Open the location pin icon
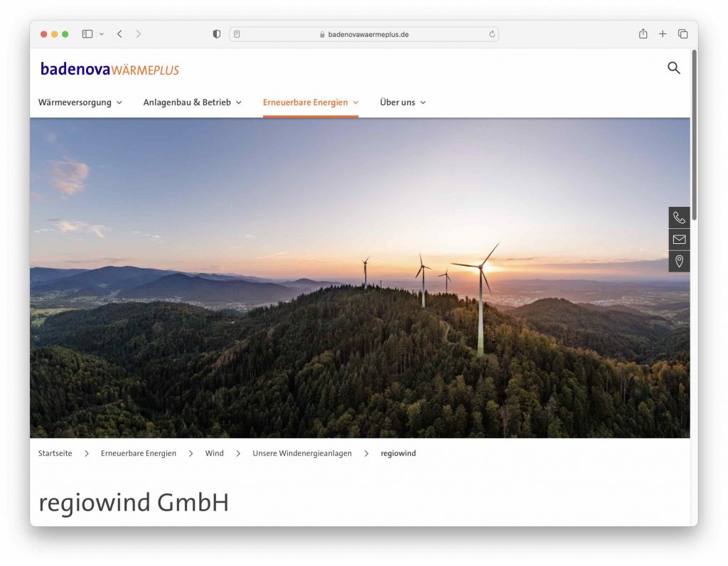 679,261
